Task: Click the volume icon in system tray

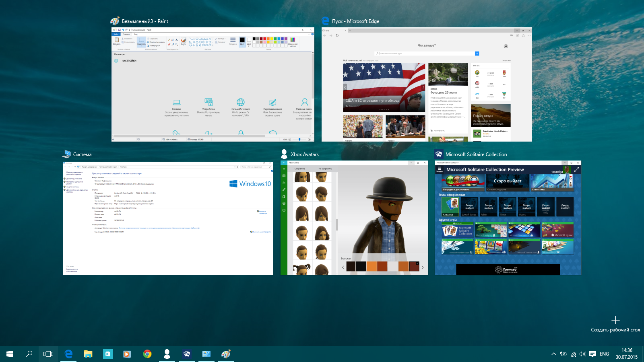Action: (x=582, y=354)
